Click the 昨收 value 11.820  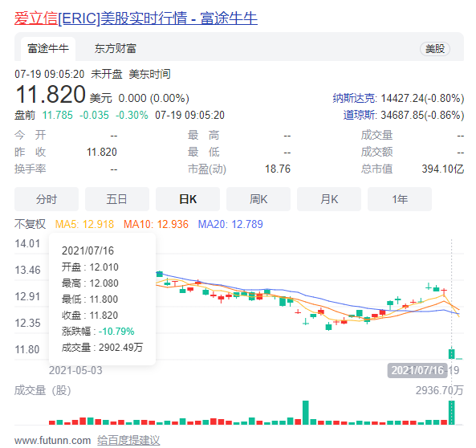point(102,152)
